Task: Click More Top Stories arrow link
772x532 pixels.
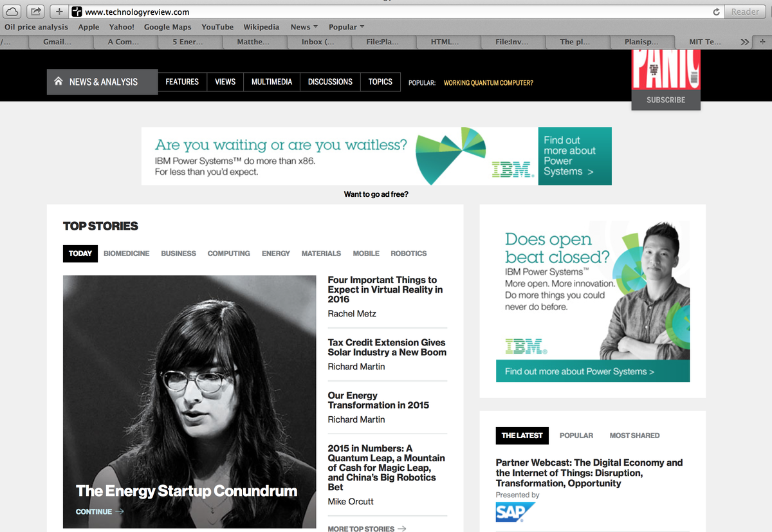Action: (x=367, y=529)
